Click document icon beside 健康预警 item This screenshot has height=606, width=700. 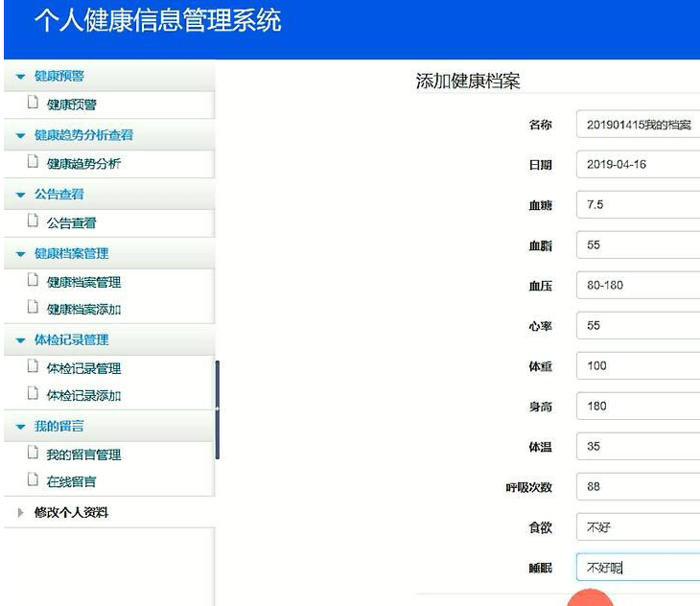point(33,103)
